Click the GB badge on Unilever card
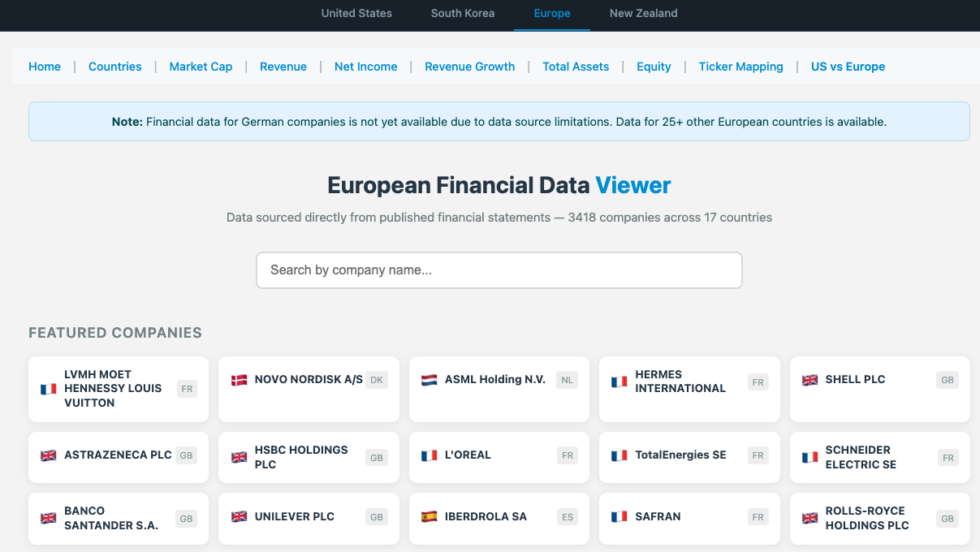Image resolution: width=980 pixels, height=552 pixels. click(x=377, y=516)
